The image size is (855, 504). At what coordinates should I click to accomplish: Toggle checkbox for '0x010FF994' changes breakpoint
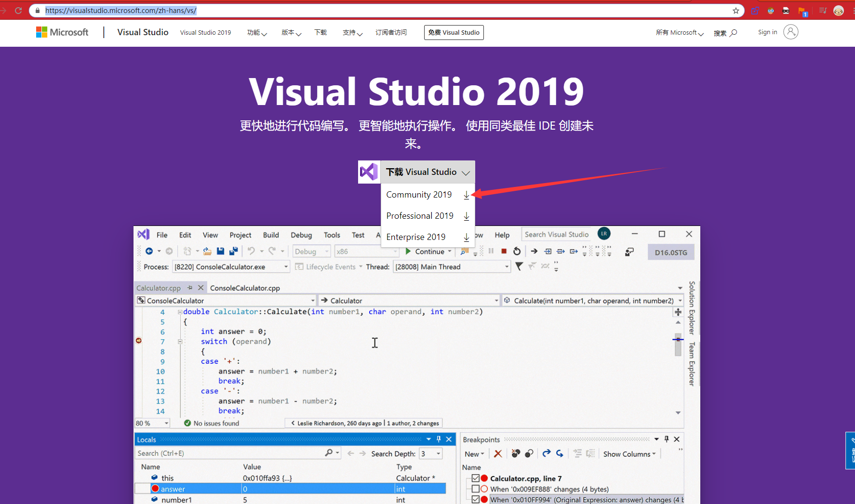pos(476,499)
